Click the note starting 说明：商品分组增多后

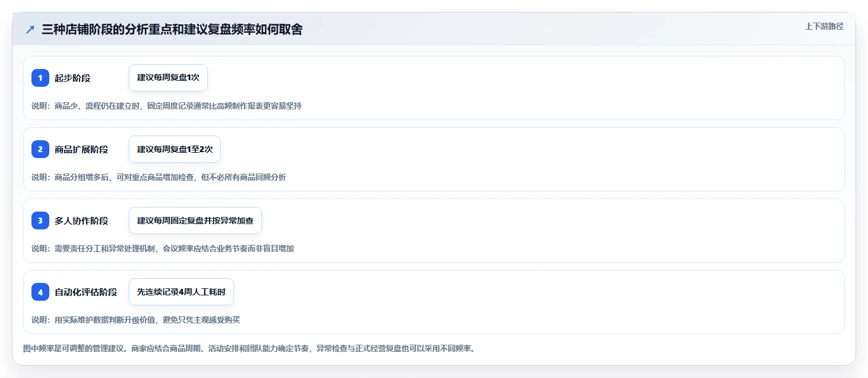pos(159,177)
